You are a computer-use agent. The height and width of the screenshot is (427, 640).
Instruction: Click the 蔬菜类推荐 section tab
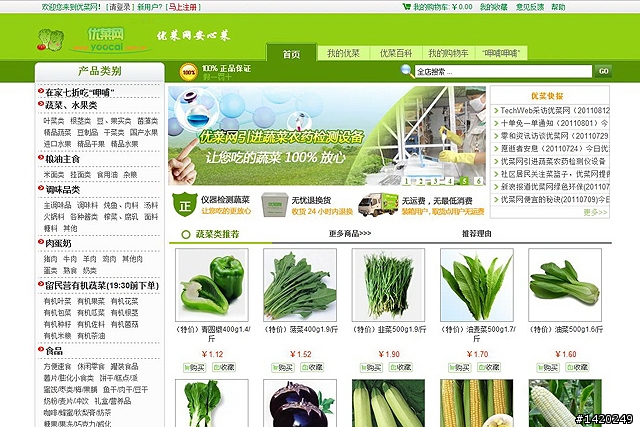[x=218, y=234]
